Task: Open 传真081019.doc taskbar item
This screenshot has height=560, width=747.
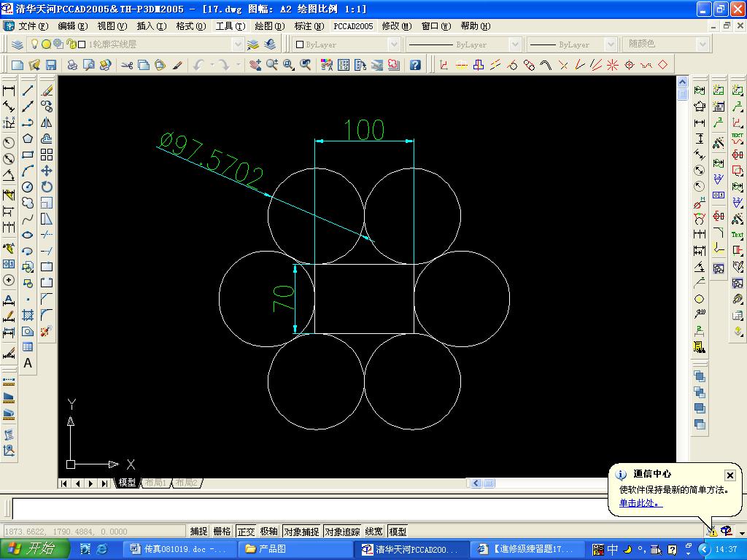Action: [x=179, y=549]
